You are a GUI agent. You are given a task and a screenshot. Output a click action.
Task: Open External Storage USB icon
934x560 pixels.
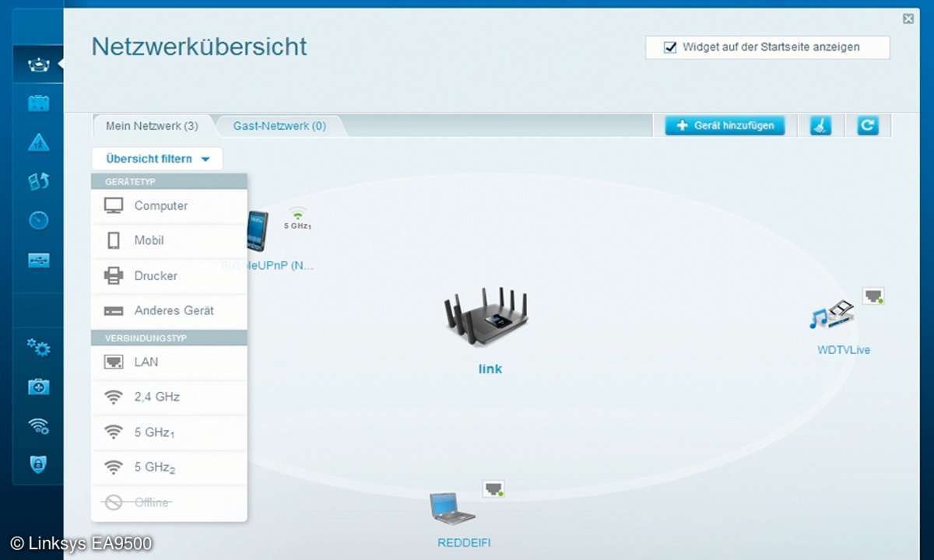pyautogui.click(x=38, y=260)
